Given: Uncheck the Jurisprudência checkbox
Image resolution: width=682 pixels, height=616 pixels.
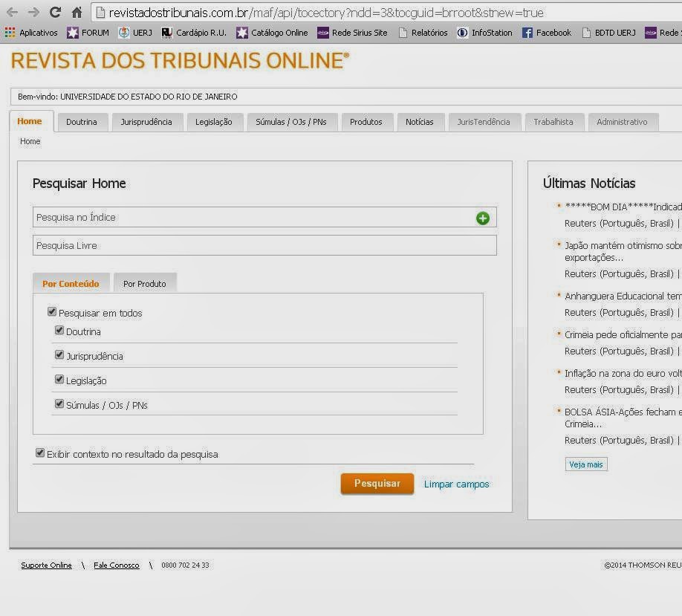Looking at the screenshot, I should pos(59,354).
